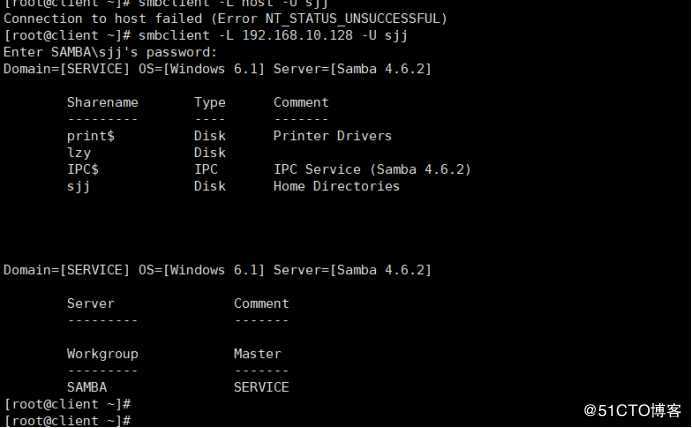This screenshot has height=428, width=692.
Task: Click the last command prompt line
Action: click(68, 420)
